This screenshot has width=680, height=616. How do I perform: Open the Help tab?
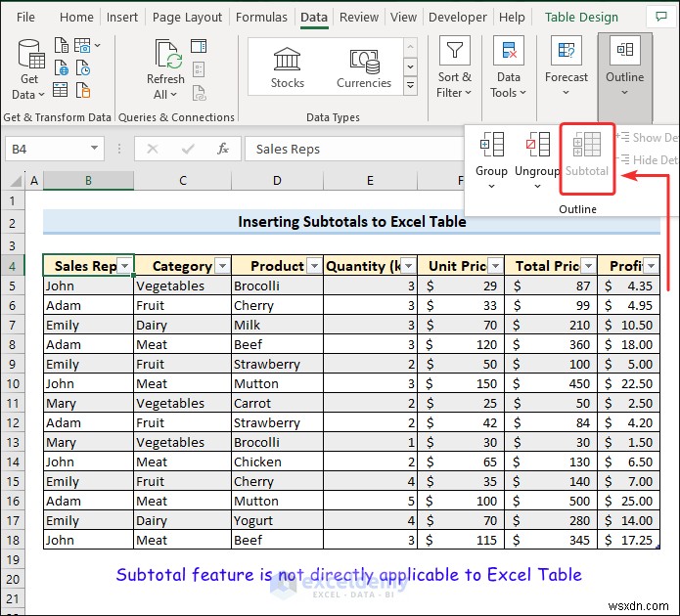[x=512, y=17]
